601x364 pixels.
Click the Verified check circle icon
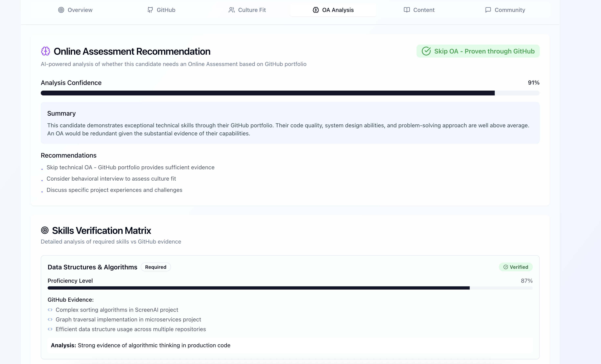click(506, 267)
